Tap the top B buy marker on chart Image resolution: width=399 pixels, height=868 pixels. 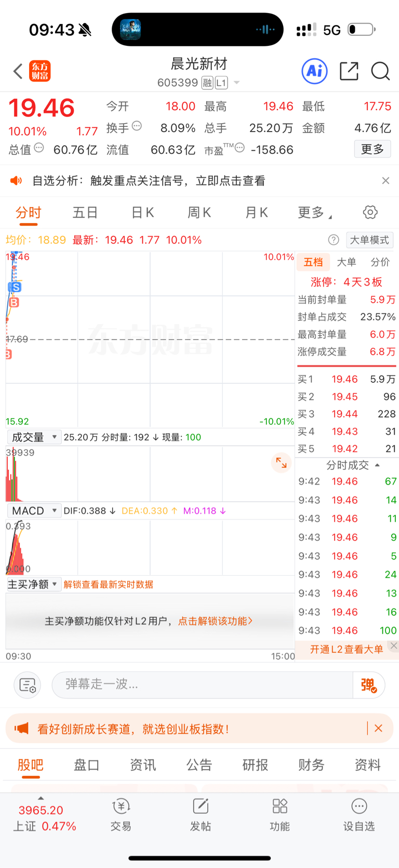point(14,302)
